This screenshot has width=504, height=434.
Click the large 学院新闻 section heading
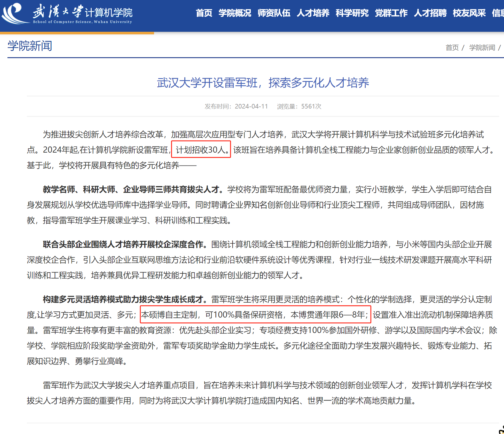tap(30, 46)
